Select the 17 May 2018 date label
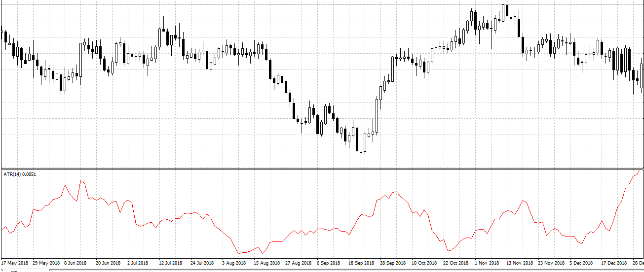The image size is (644, 272). click(15, 263)
